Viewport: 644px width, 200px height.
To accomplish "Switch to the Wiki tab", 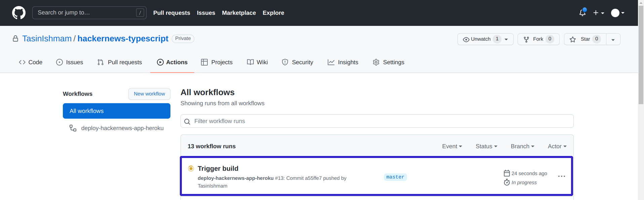I will point(257,62).
